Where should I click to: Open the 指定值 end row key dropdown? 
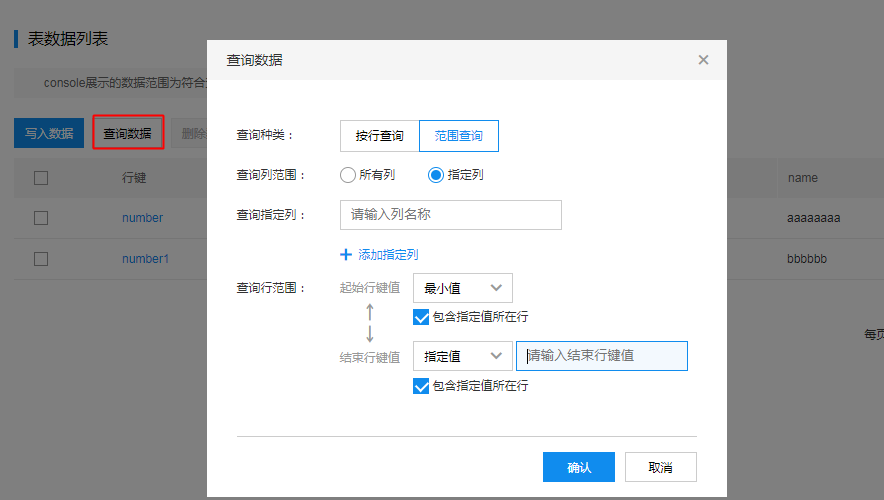pos(462,356)
